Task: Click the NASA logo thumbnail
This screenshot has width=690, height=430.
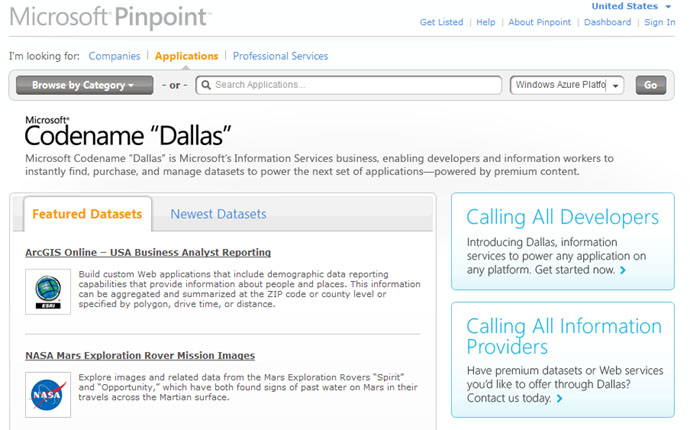Action: pyautogui.click(x=48, y=392)
